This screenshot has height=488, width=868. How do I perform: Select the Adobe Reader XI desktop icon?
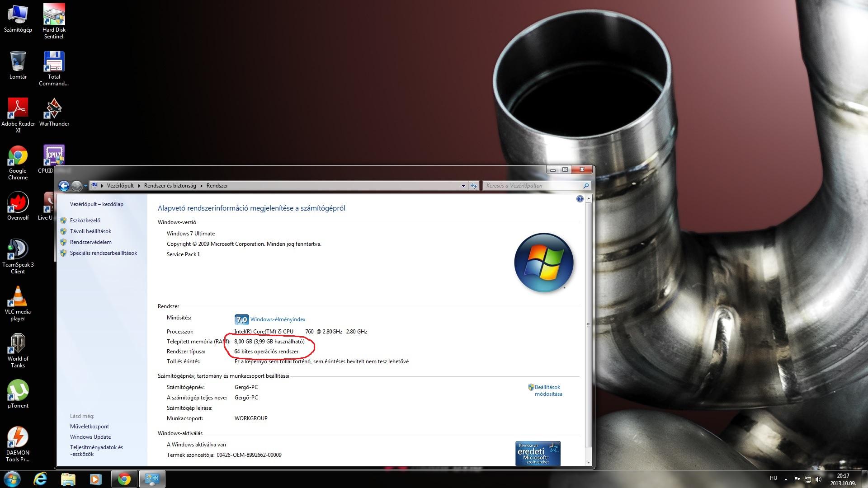point(18,115)
